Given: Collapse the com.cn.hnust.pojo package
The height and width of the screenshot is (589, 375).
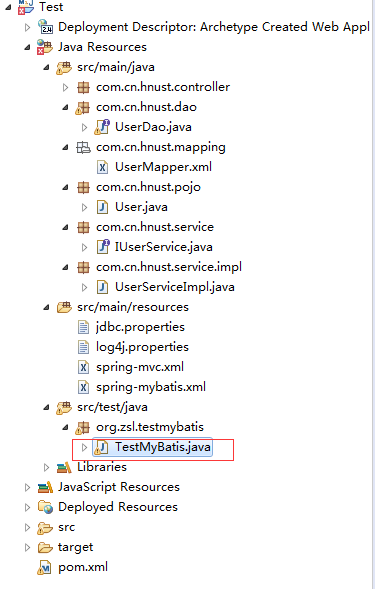Looking at the screenshot, I should pos(65,187).
